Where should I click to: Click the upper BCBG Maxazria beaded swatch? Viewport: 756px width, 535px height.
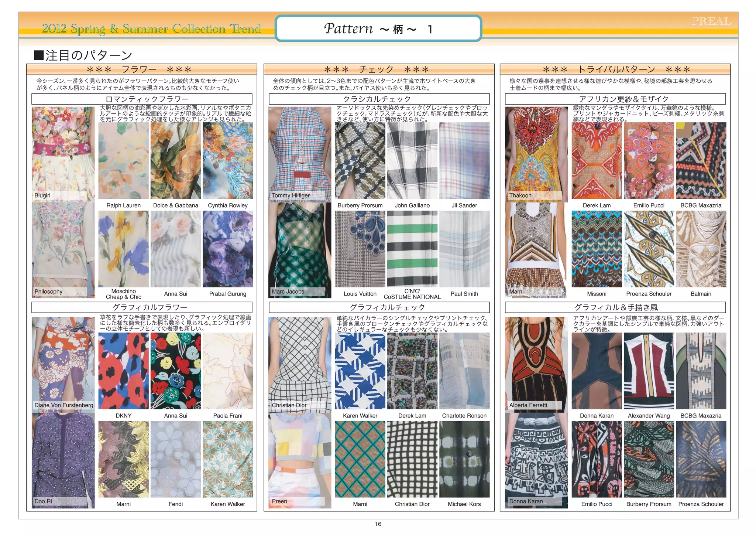tap(701, 161)
